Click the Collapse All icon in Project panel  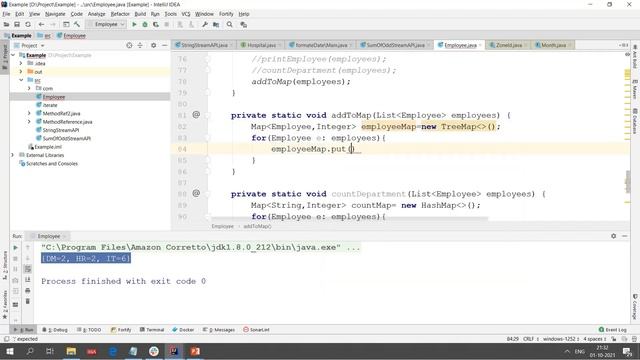coord(140,45)
